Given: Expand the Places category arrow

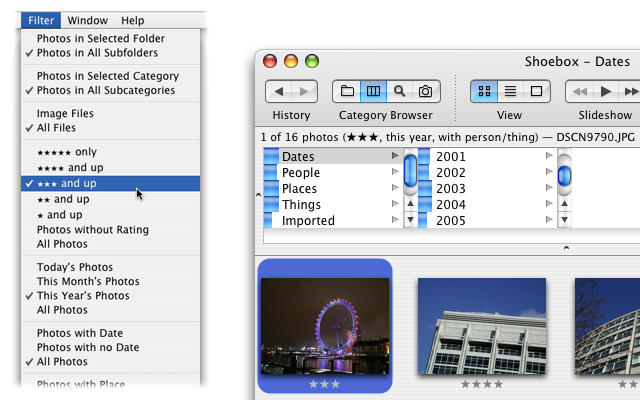Looking at the screenshot, I should [x=395, y=189].
